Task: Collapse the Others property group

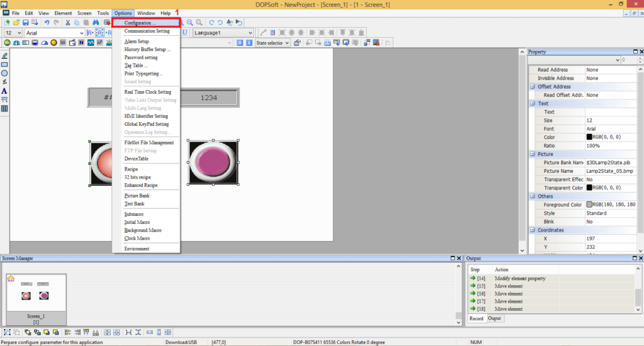Action: (533, 196)
